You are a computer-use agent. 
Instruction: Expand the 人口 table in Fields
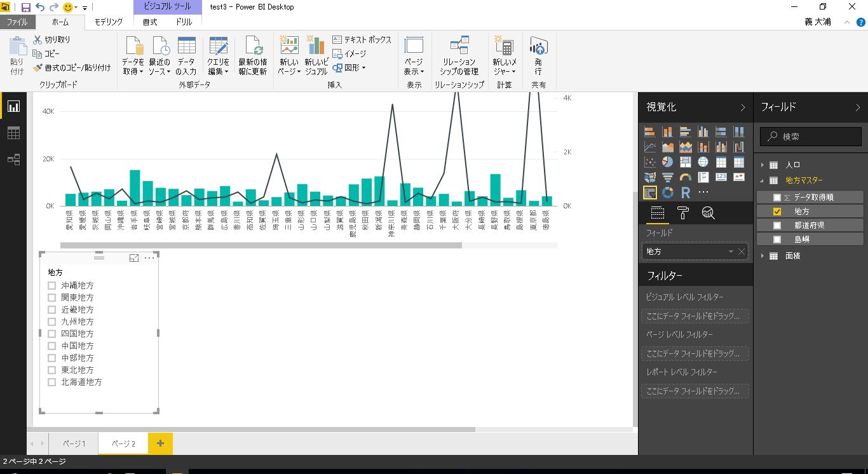[763, 165]
